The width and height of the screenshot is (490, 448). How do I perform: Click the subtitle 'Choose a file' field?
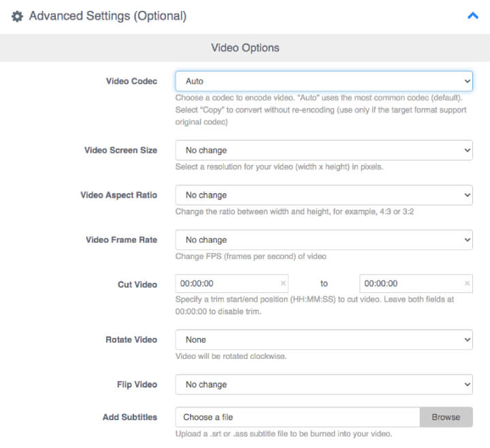click(x=297, y=417)
